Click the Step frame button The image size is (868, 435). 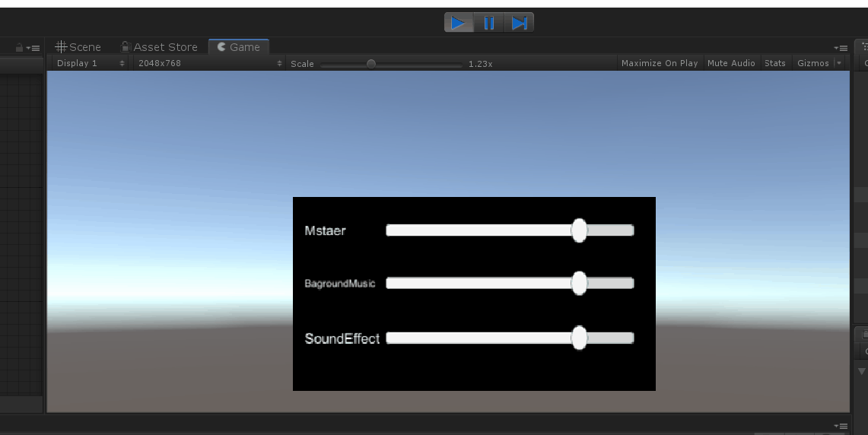(x=519, y=23)
